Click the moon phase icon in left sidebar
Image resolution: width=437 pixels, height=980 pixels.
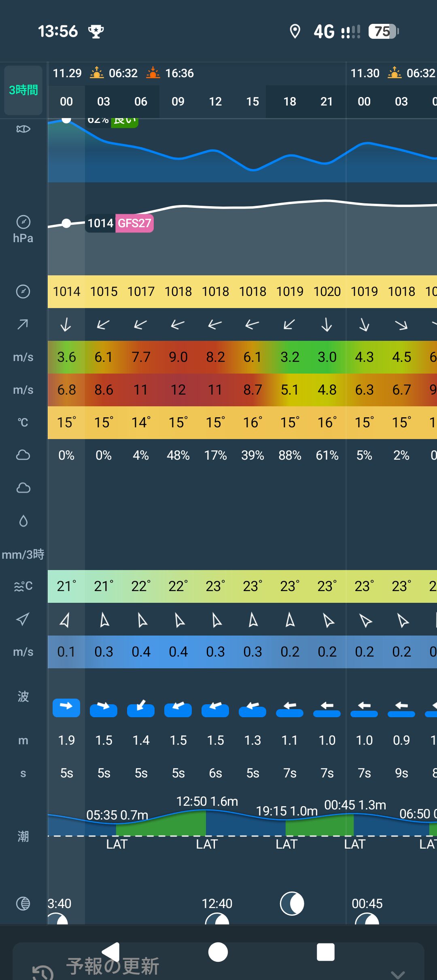(23, 903)
